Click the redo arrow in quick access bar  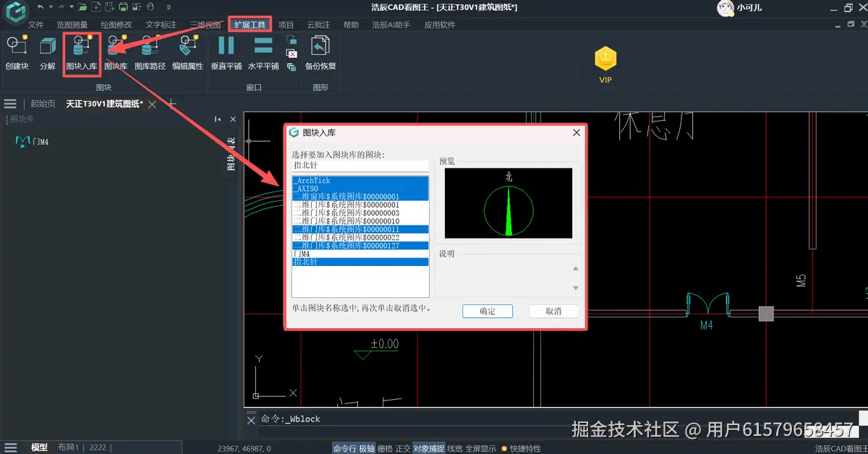pos(61,7)
